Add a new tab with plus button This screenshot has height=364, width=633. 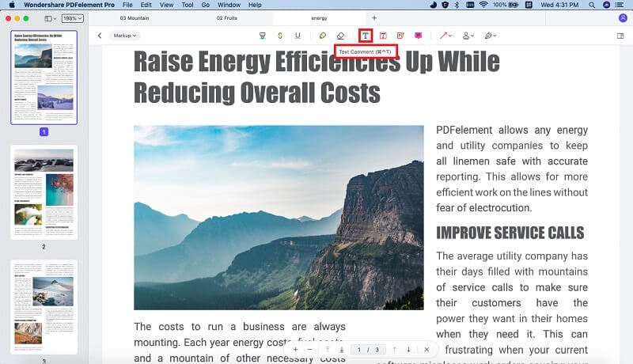[374, 18]
